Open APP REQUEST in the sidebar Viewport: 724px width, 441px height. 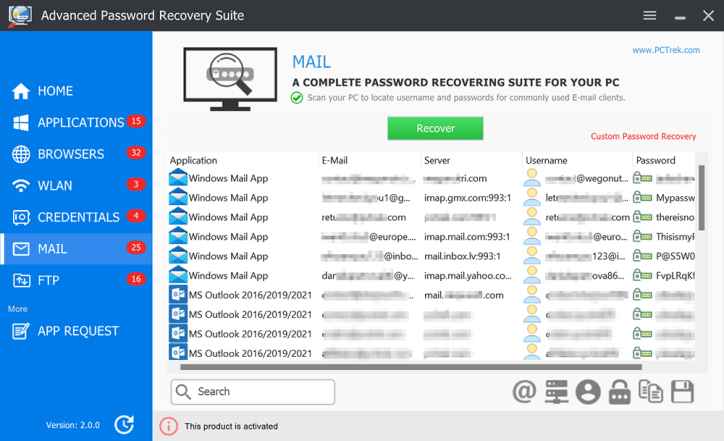(77, 331)
